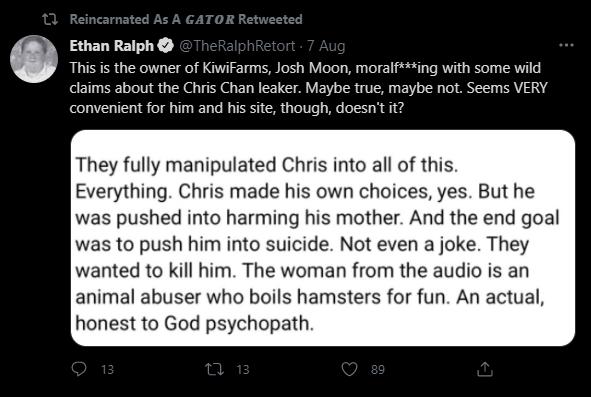
Task: Click the reply count 13
Action: [107, 369]
